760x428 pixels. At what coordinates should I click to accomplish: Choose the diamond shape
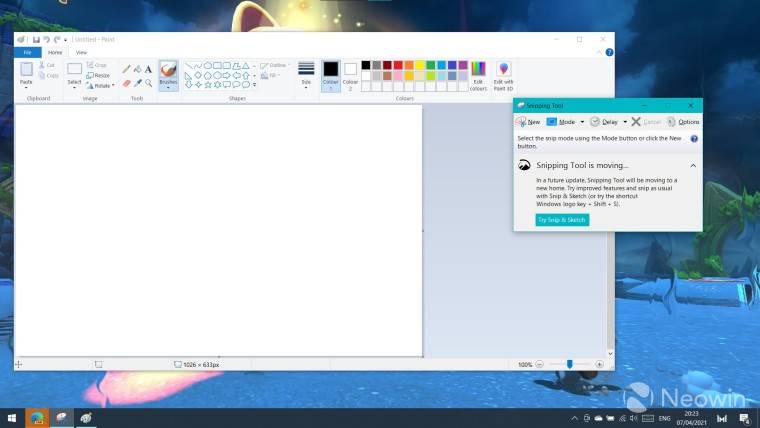point(198,75)
